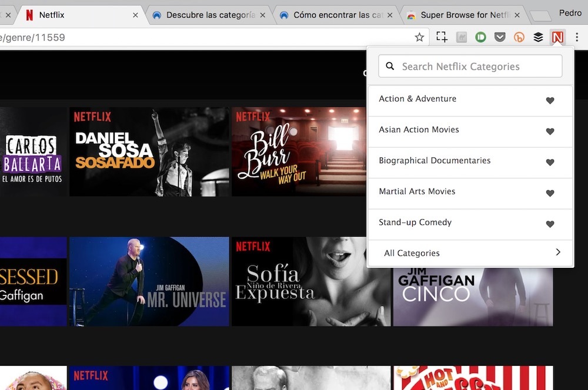Bookmark the page using the star icon
The width and height of the screenshot is (588, 390).
click(x=419, y=36)
